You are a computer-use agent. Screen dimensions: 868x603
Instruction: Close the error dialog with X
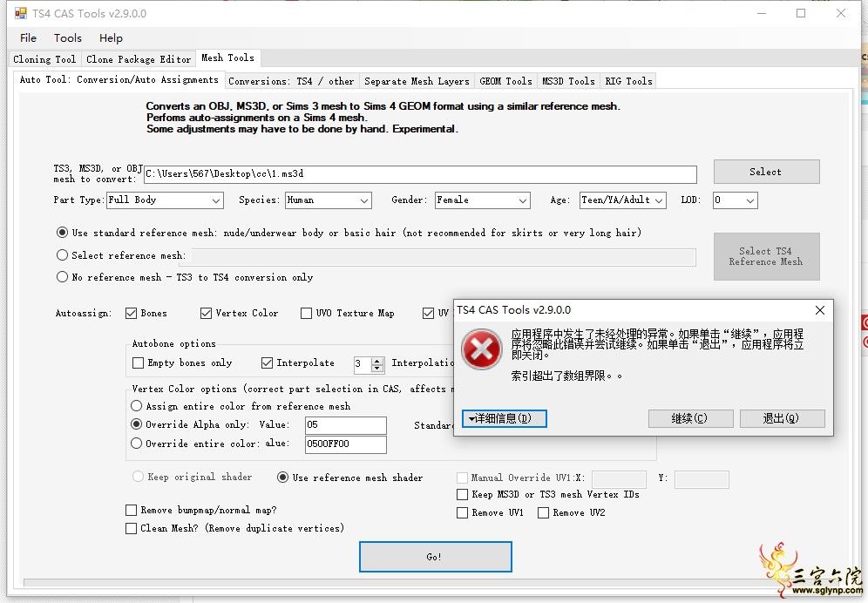click(x=820, y=310)
